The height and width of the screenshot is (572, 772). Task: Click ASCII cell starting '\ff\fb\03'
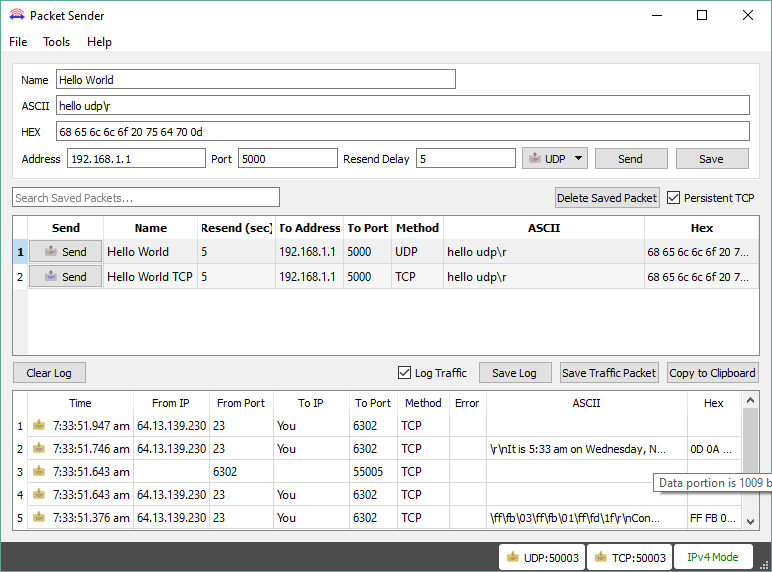(x=586, y=517)
